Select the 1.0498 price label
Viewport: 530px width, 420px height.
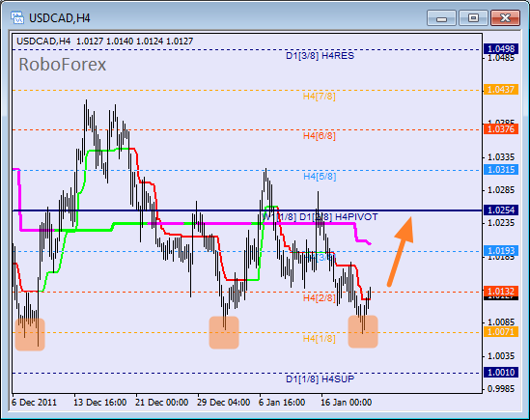(x=501, y=49)
